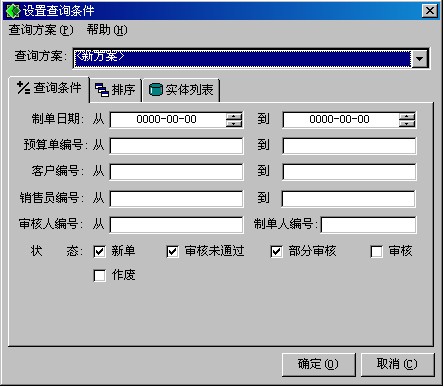444x387 pixels.
Task: Decrease the 制单日期 to-date spinner
Action: (407, 123)
